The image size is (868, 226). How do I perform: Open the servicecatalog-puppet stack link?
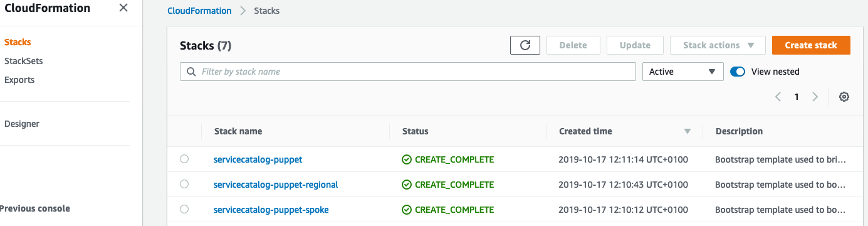click(x=258, y=159)
